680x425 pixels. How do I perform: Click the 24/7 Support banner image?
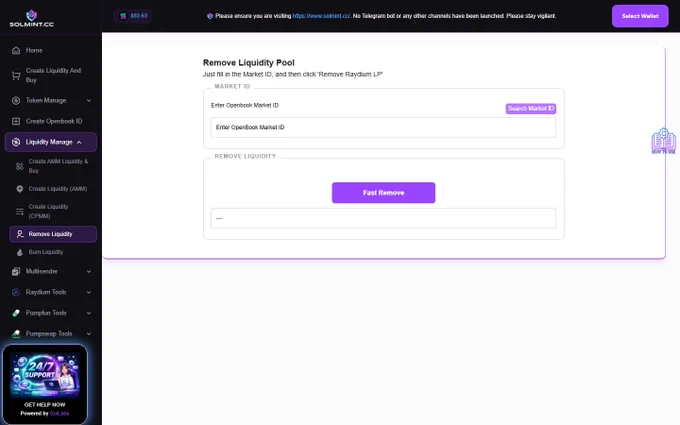tap(45, 374)
